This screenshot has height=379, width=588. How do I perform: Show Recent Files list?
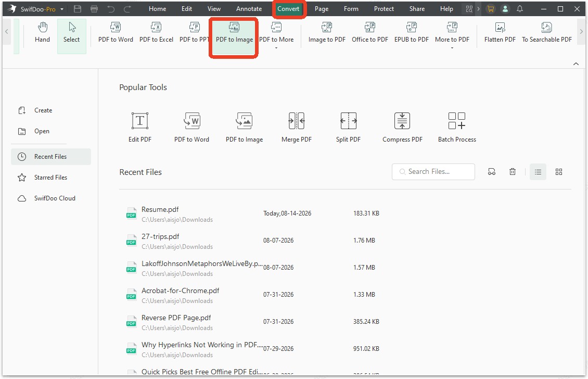pos(51,157)
